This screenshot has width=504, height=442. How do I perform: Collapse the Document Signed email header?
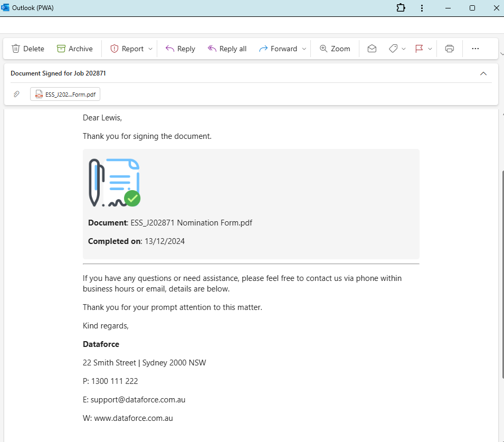point(483,73)
